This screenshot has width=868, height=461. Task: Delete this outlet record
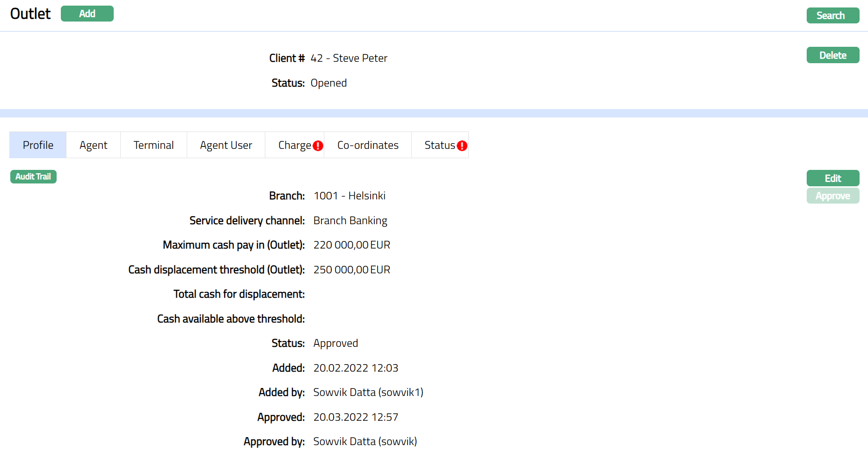832,55
